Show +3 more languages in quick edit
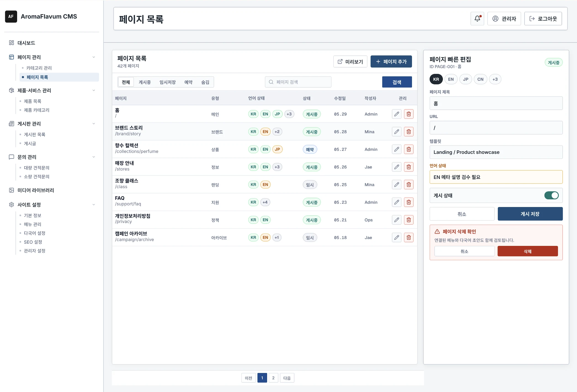 coord(495,79)
